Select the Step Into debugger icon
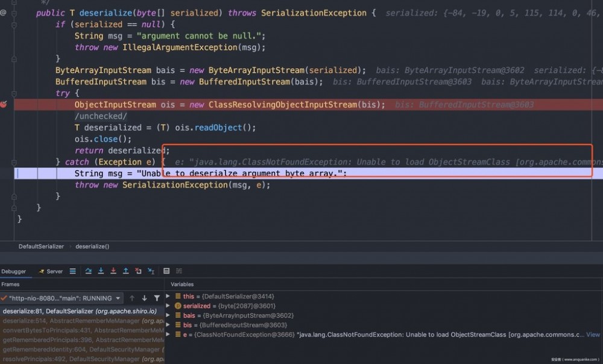Viewport: 603px width, 364px height. [101, 271]
